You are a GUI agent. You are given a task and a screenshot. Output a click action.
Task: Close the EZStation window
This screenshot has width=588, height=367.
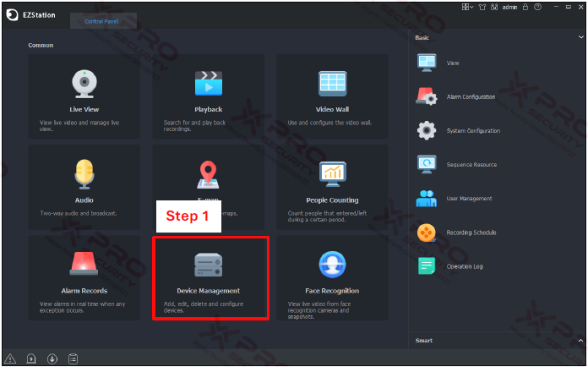click(x=580, y=7)
